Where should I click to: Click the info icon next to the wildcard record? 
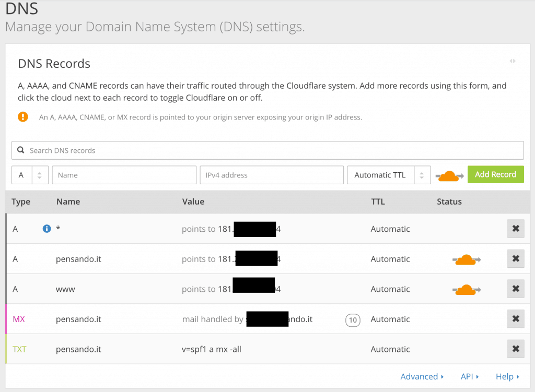click(x=47, y=228)
